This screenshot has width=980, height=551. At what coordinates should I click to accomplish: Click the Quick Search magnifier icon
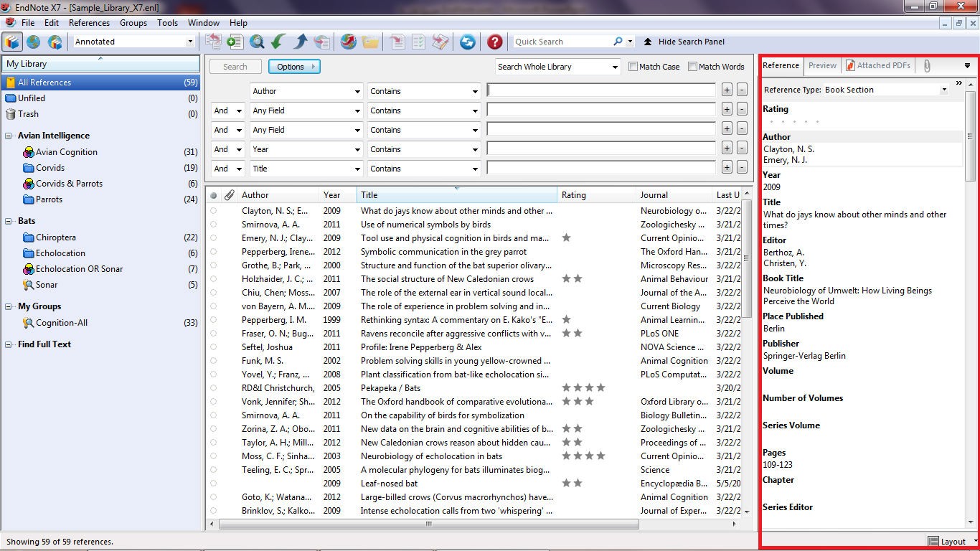(x=618, y=42)
